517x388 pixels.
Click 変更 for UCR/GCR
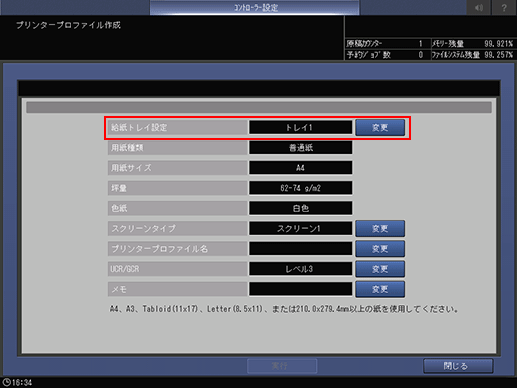(380, 269)
